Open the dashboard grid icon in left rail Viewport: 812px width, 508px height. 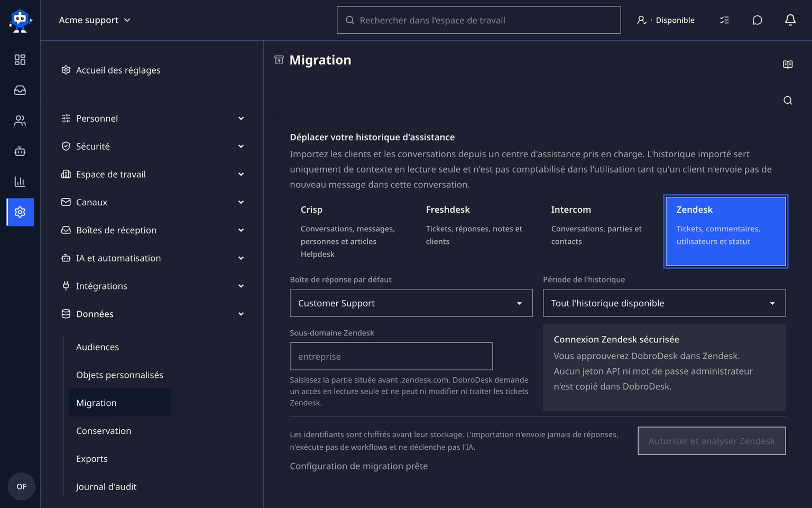point(20,60)
